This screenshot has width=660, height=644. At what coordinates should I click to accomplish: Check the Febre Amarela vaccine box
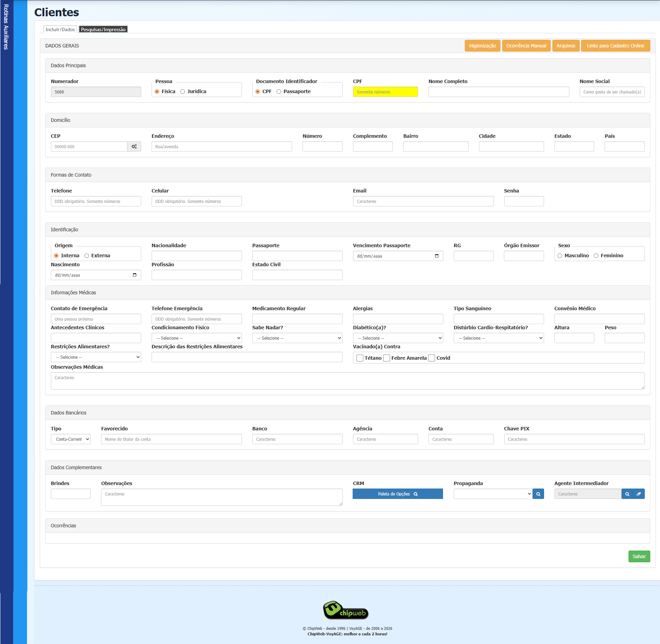pos(387,358)
